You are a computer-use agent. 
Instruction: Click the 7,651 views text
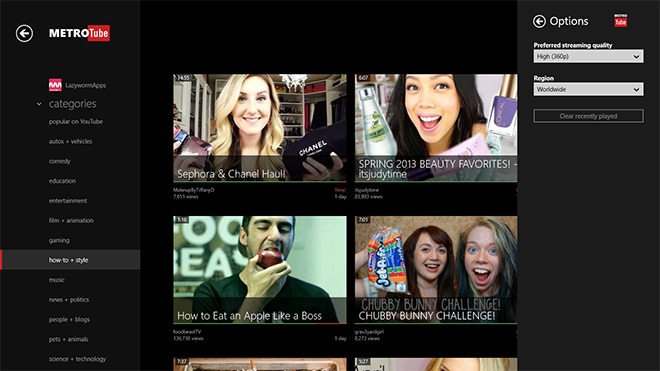(186, 197)
